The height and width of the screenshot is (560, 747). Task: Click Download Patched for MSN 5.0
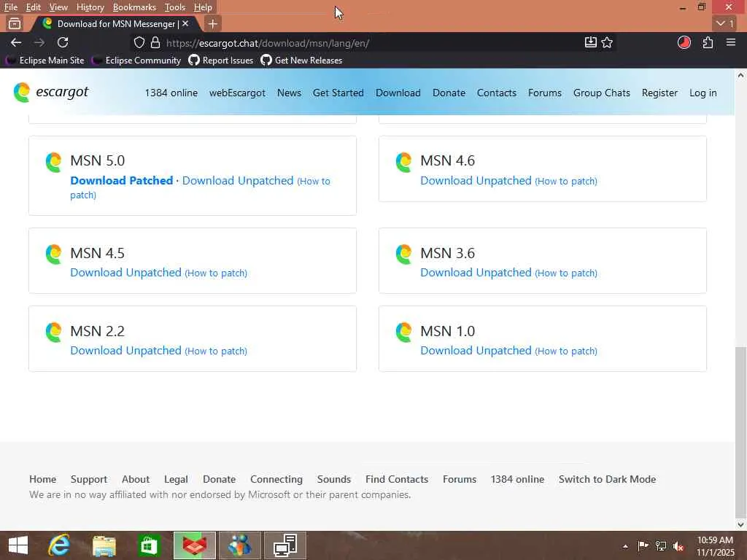tap(122, 181)
